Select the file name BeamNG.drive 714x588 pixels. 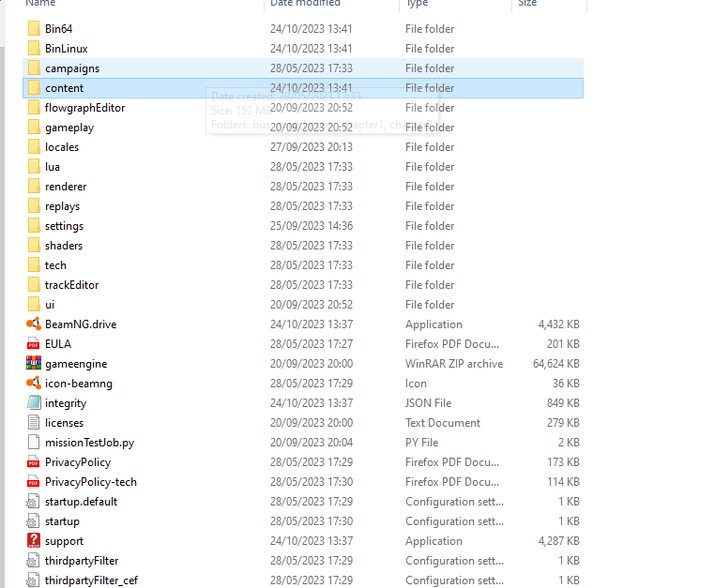[x=81, y=324]
